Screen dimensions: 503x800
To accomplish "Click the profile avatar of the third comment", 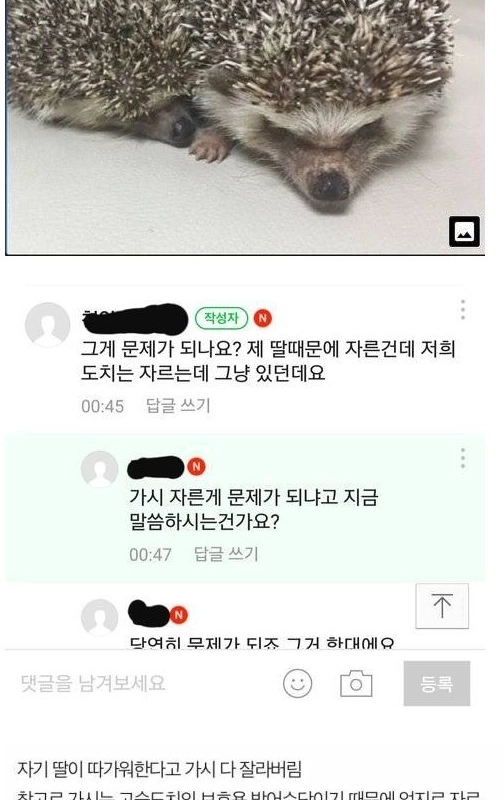I will pos(99,617).
